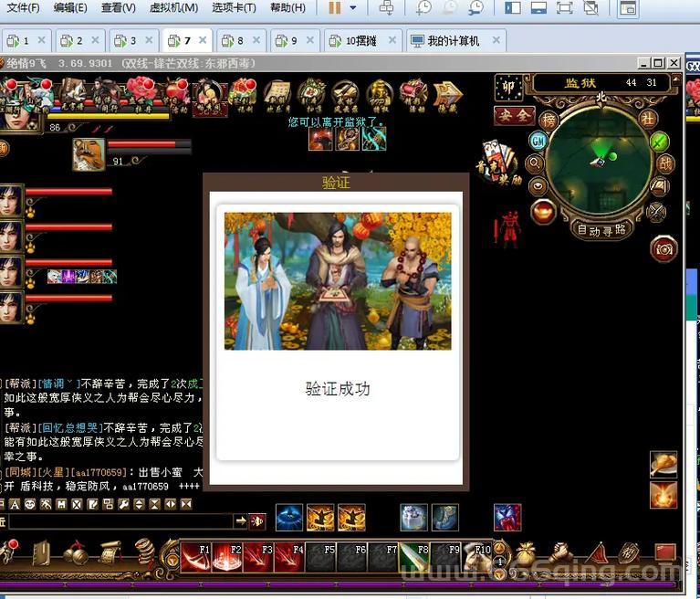Image resolution: width=700 pixels, height=599 pixels.
Task: Click the circular minimap
Action: 598,162
